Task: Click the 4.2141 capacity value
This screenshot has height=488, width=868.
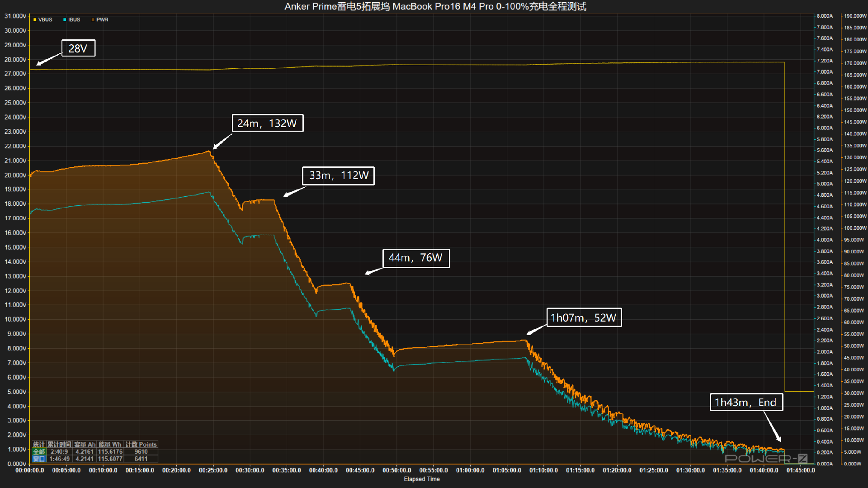Action: click(x=85, y=459)
